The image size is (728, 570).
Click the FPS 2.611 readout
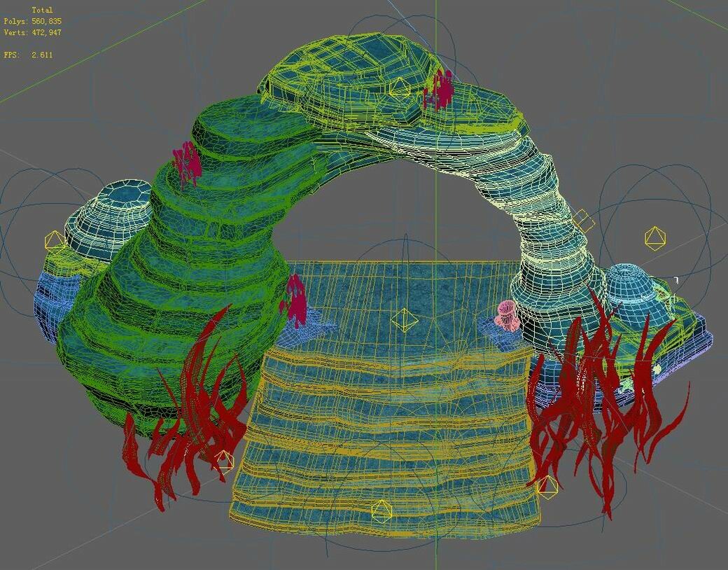(28, 55)
